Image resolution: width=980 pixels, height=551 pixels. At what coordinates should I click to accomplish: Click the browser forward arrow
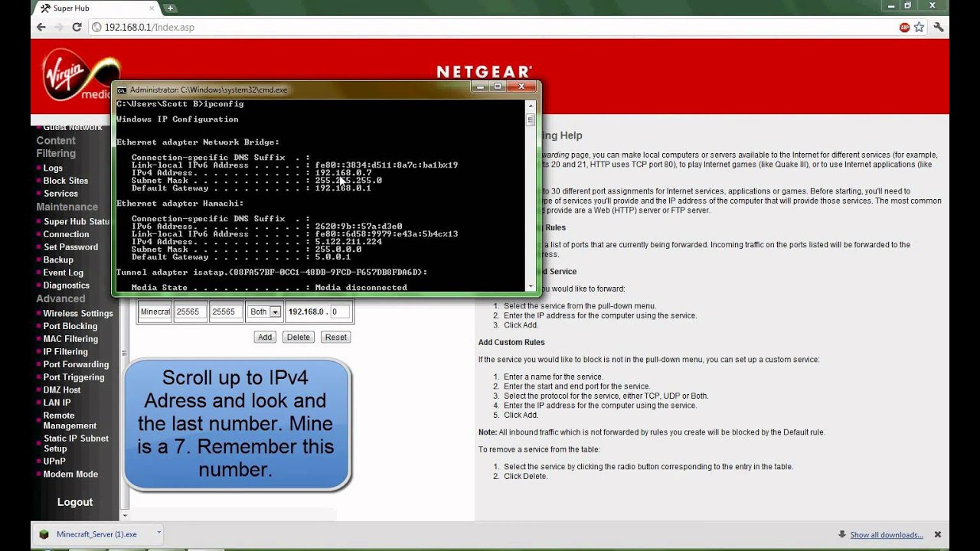coord(58,27)
